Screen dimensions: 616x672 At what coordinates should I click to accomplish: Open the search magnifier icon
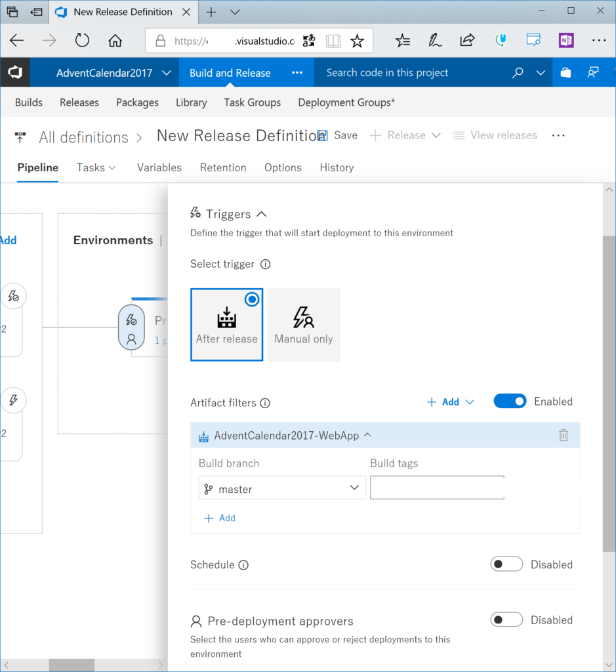tap(518, 73)
